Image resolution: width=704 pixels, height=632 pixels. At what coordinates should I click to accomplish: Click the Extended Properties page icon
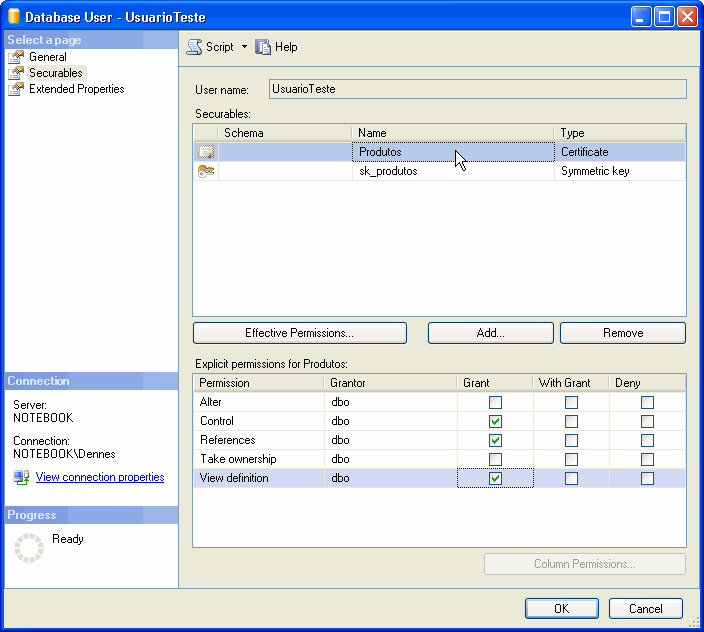tap(16, 89)
